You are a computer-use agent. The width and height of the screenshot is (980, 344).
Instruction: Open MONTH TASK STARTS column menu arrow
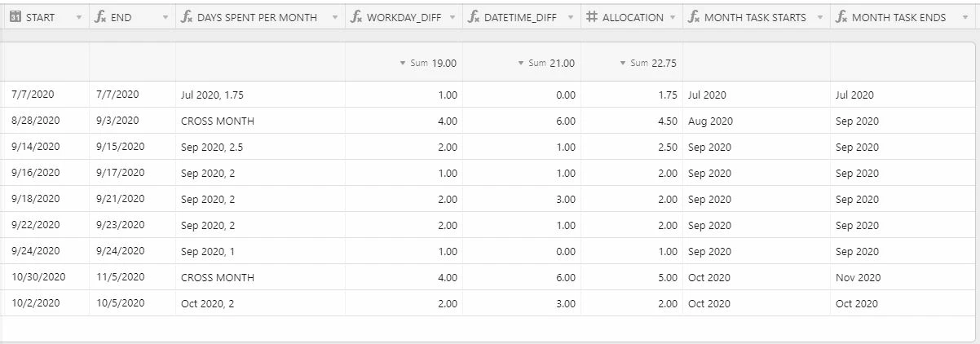tap(819, 18)
